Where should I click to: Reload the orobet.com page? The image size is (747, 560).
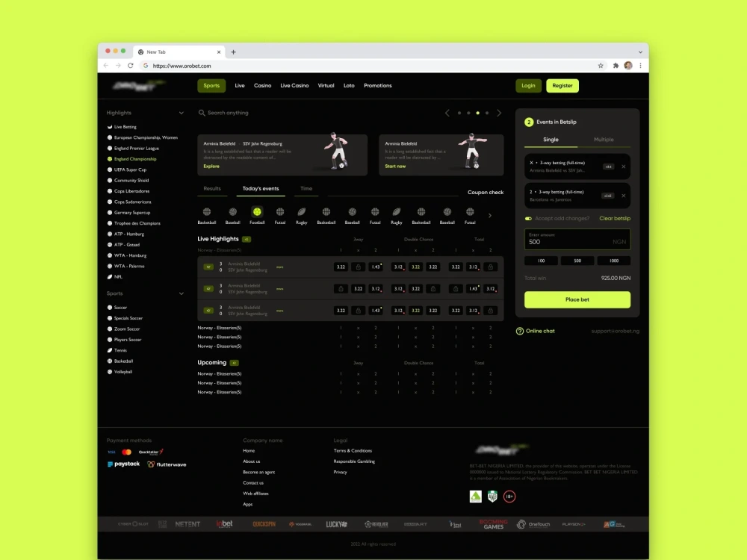[x=130, y=66]
